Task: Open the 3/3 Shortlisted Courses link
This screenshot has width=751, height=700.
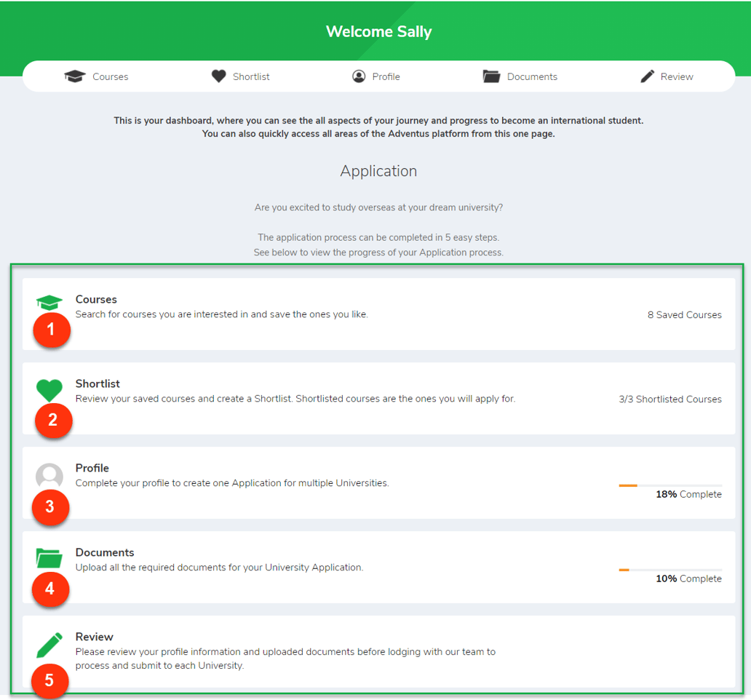Action: point(669,398)
